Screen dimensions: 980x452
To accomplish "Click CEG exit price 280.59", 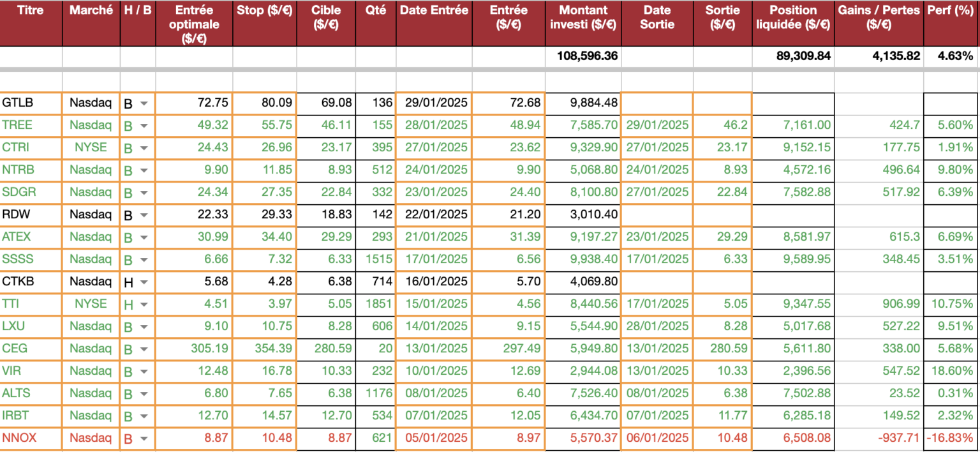I will pyautogui.click(x=723, y=349).
